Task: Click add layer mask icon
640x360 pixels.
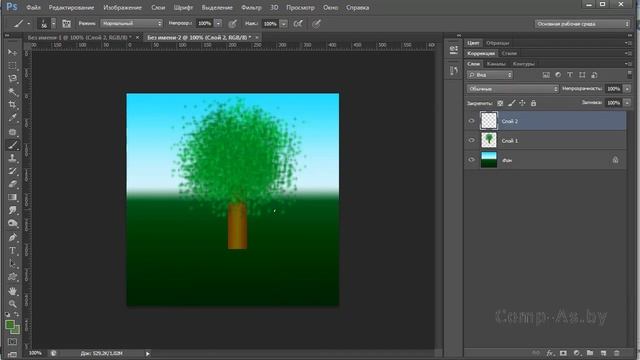Action: tap(563, 353)
